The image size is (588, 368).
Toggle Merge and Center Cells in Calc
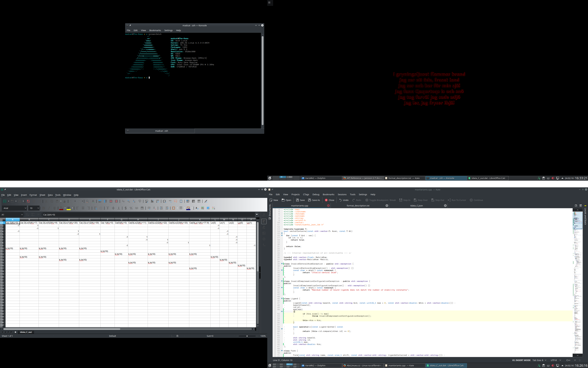(101, 208)
